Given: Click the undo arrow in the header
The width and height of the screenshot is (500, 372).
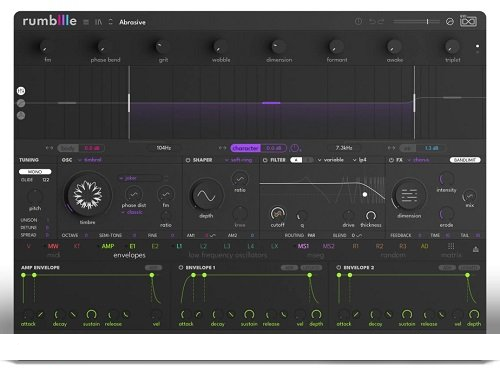Looking at the screenshot, I should [372, 22].
